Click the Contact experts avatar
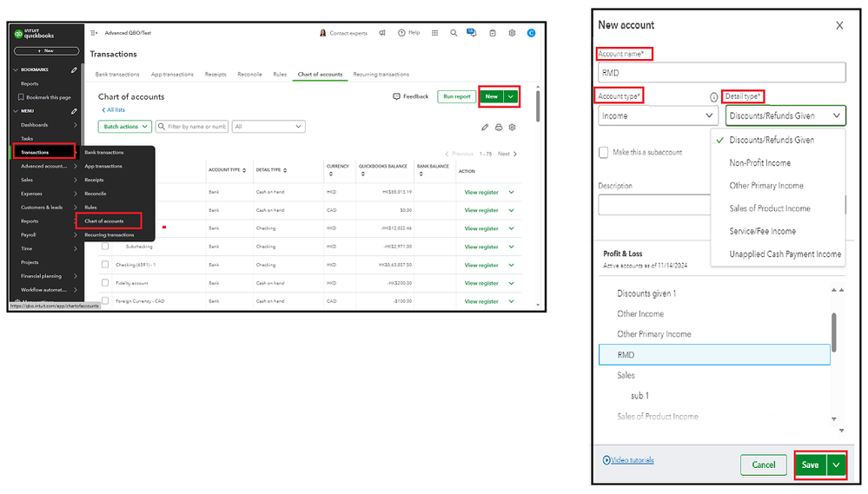868x494 pixels. coord(322,33)
